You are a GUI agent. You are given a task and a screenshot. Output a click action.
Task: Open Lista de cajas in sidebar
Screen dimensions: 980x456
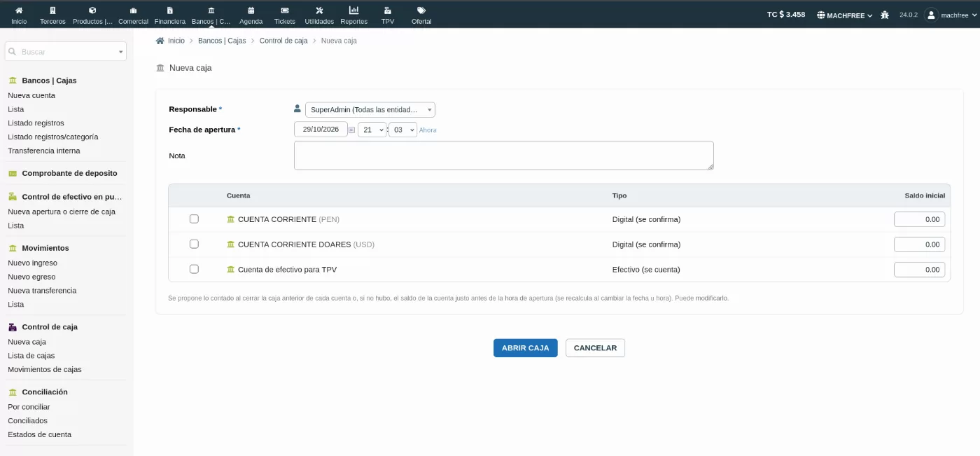click(x=31, y=356)
